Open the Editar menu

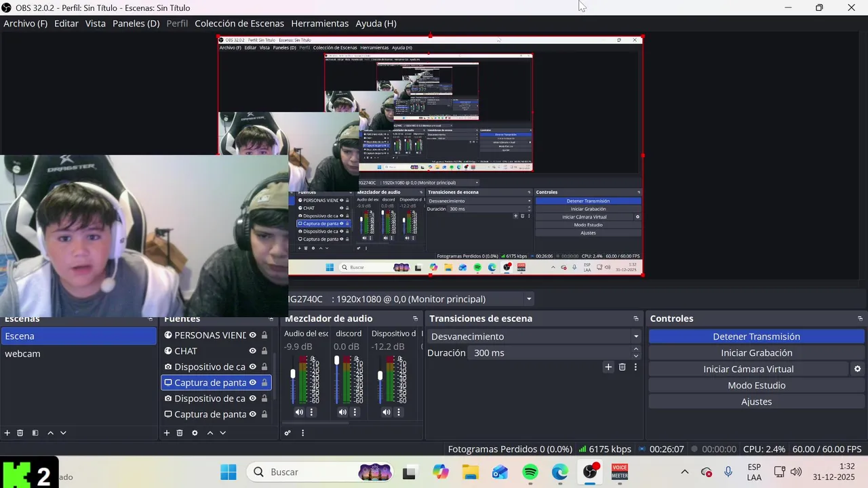coord(66,23)
